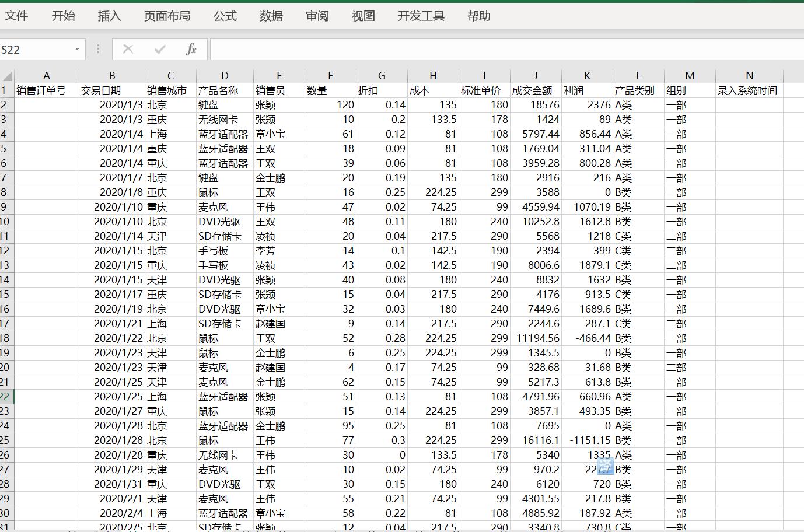
Task: Click the 产品类别 header cell
Action: pyautogui.click(x=638, y=90)
